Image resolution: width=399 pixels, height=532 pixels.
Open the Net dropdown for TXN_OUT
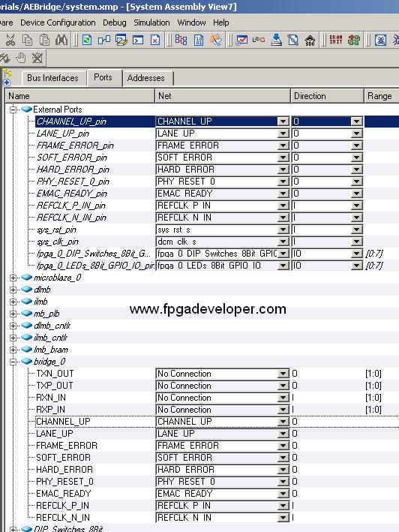283,374
